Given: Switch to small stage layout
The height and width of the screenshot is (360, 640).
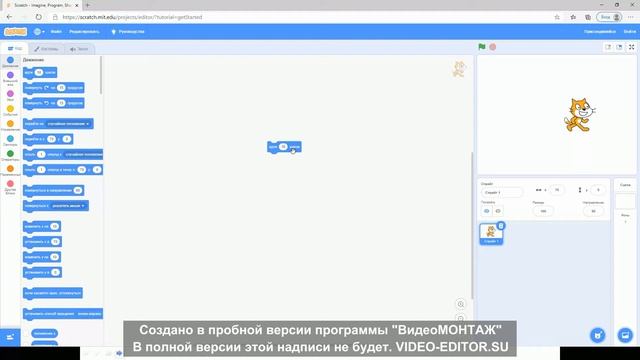Looking at the screenshot, I should pos(608,47).
